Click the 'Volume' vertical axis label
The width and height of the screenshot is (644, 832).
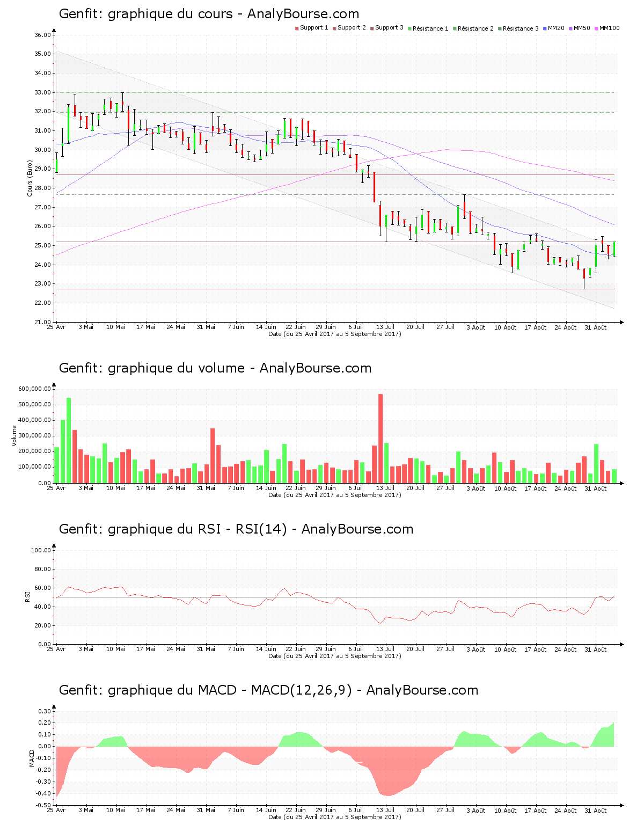14,436
